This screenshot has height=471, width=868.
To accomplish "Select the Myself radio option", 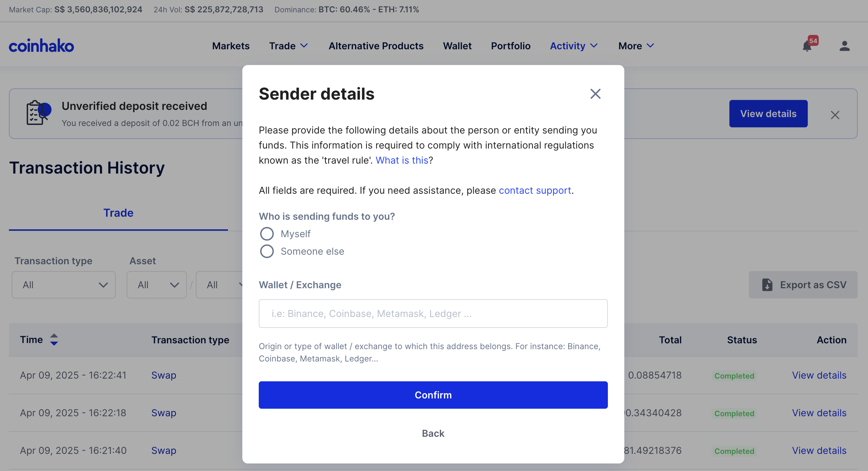I will point(267,234).
